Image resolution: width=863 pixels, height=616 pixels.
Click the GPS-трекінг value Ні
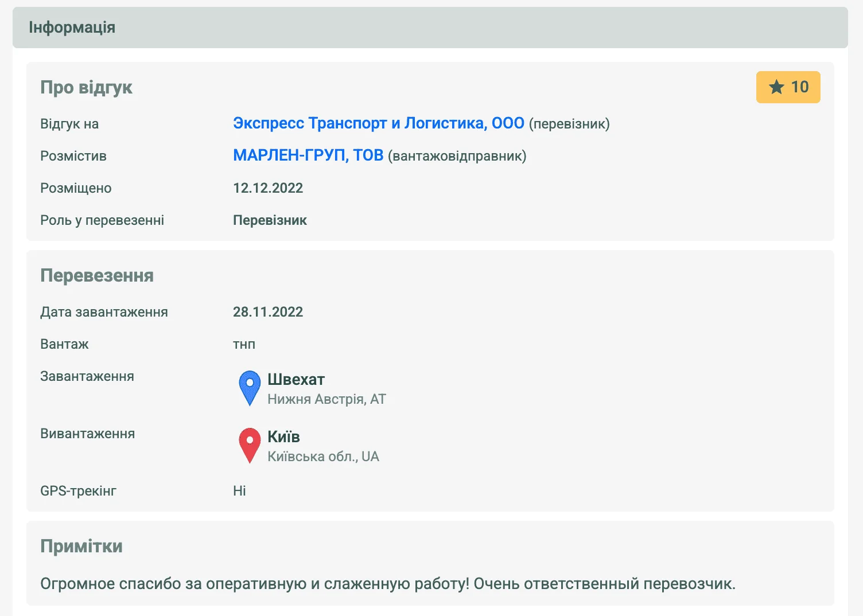coord(239,491)
